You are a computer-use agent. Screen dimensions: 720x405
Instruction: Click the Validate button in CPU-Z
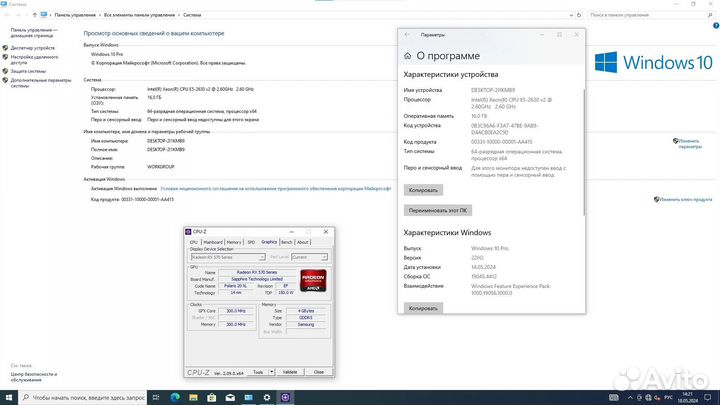(289, 371)
